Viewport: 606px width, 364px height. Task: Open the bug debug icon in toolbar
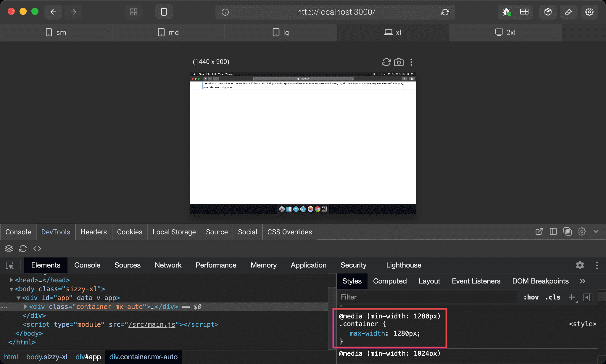tap(507, 12)
